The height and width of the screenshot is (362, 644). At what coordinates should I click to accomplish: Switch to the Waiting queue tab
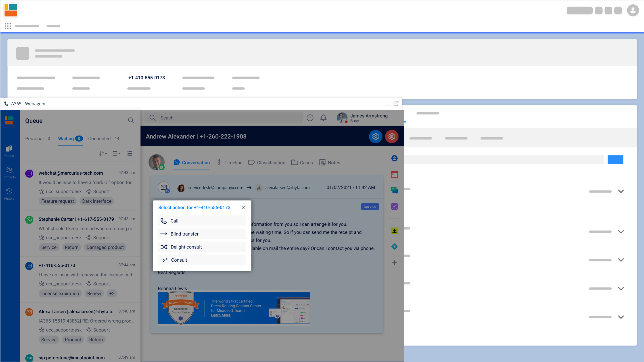(x=70, y=139)
